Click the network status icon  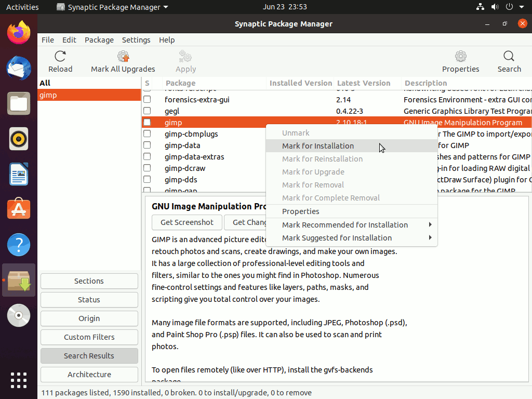480,7
